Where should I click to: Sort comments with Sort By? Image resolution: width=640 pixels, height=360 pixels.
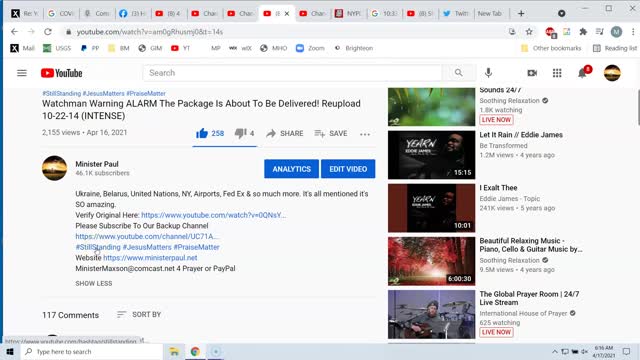139,314
